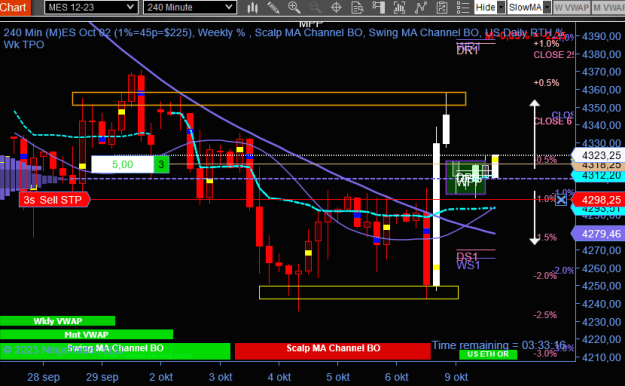Click the 4 okt date label
This screenshot has height=386, width=625.
point(279,377)
